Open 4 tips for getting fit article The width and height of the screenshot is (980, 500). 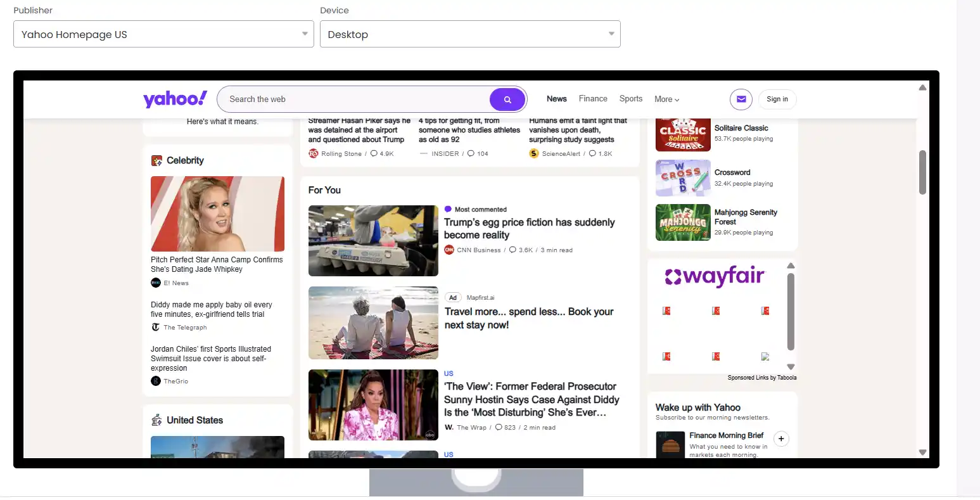coord(469,130)
